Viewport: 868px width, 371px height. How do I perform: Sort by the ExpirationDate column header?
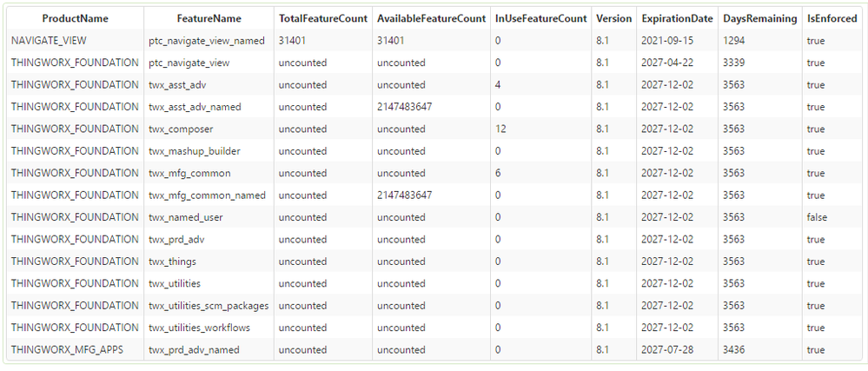click(677, 18)
